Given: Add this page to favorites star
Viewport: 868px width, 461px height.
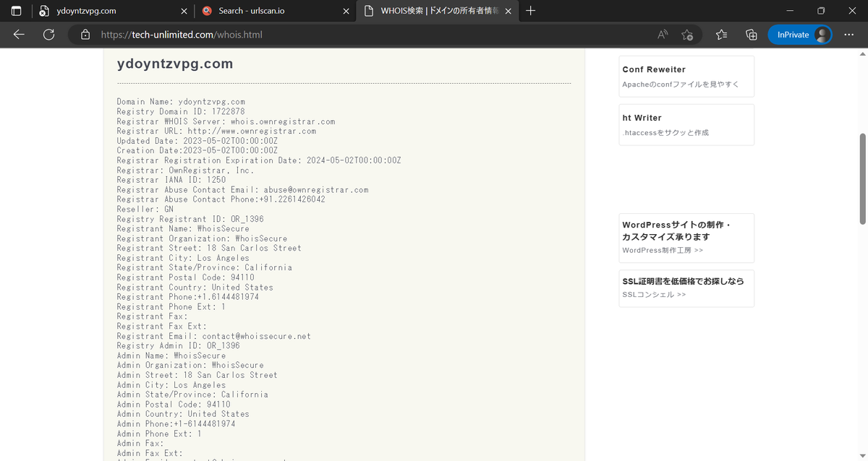Looking at the screenshot, I should (x=687, y=35).
